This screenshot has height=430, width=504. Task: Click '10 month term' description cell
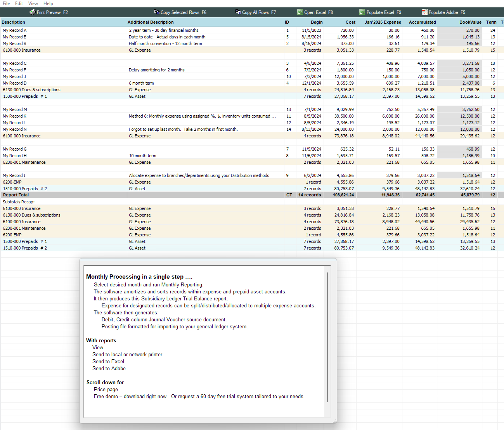coord(142,156)
